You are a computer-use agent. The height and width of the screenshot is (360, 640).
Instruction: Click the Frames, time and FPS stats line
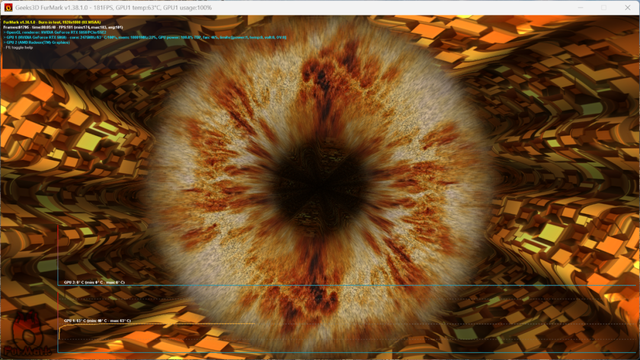tap(63, 27)
